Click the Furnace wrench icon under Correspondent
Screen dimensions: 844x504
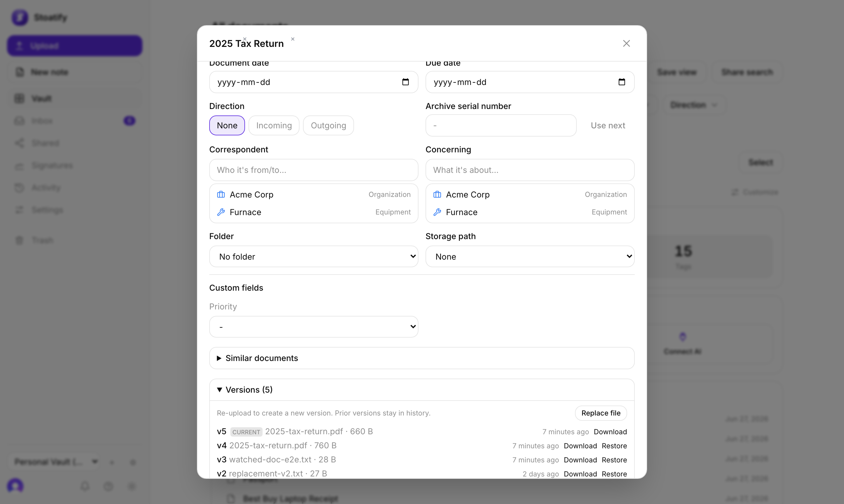[221, 212]
